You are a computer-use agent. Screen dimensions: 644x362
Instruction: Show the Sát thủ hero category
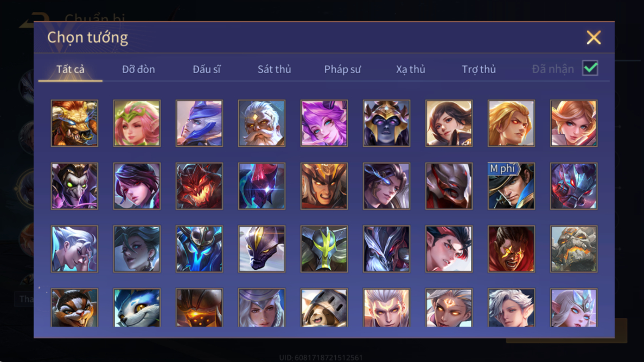point(275,69)
